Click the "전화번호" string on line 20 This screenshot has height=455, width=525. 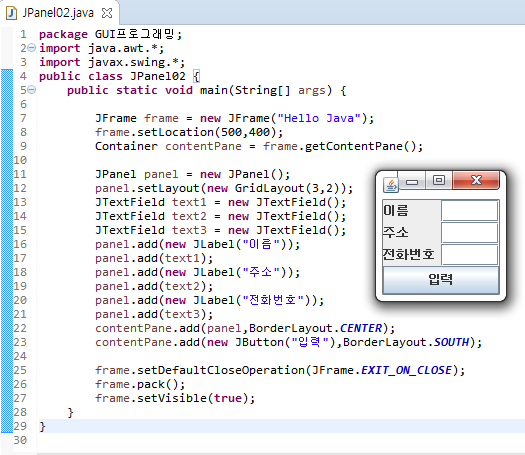click(273, 300)
